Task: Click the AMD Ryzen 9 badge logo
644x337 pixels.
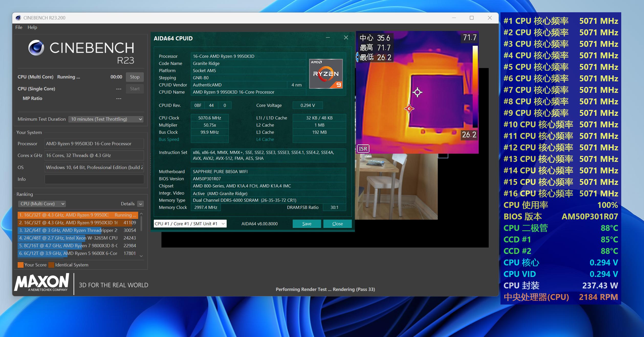Action: [326, 74]
